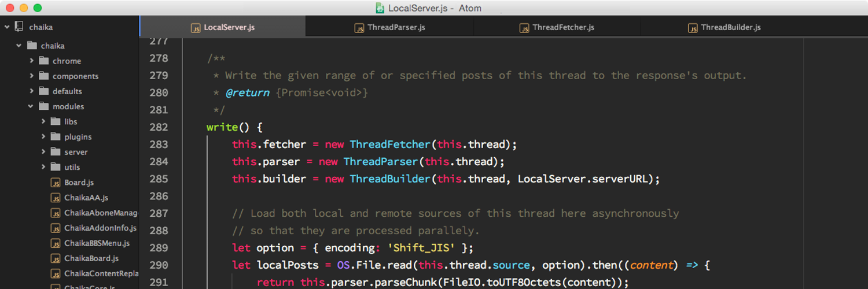Expand the libs folder arrow
Viewport: 868px width, 289px height.
[43, 121]
